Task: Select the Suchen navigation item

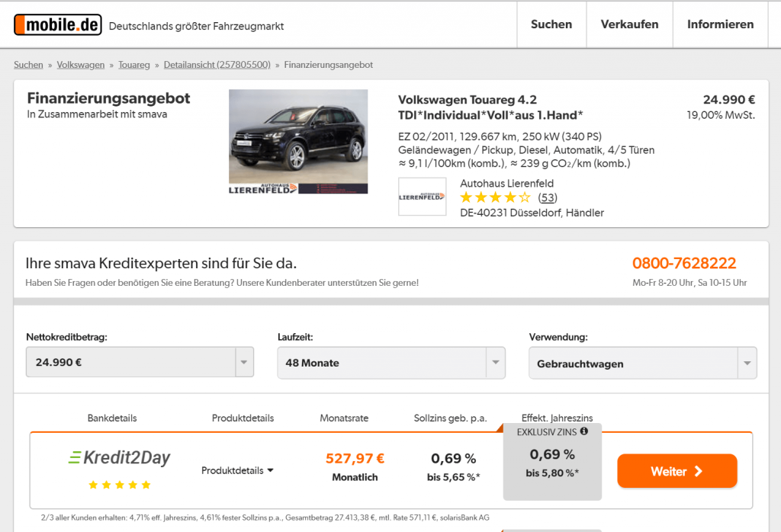Action: click(551, 24)
